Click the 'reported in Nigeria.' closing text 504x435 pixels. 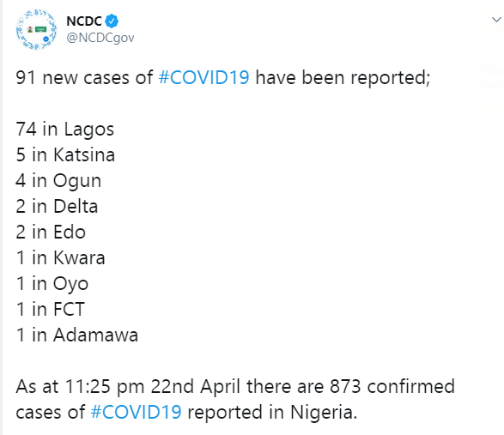(272, 412)
